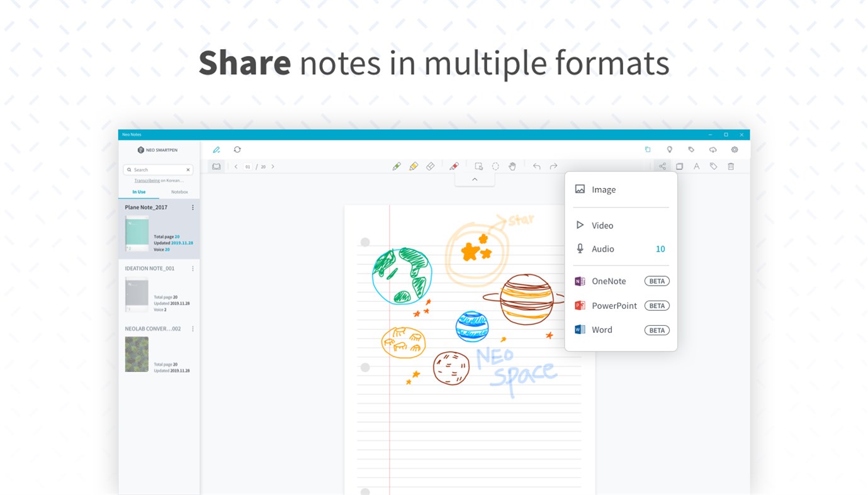Delete the page with the Trash icon
The image size is (868, 495).
coord(730,165)
